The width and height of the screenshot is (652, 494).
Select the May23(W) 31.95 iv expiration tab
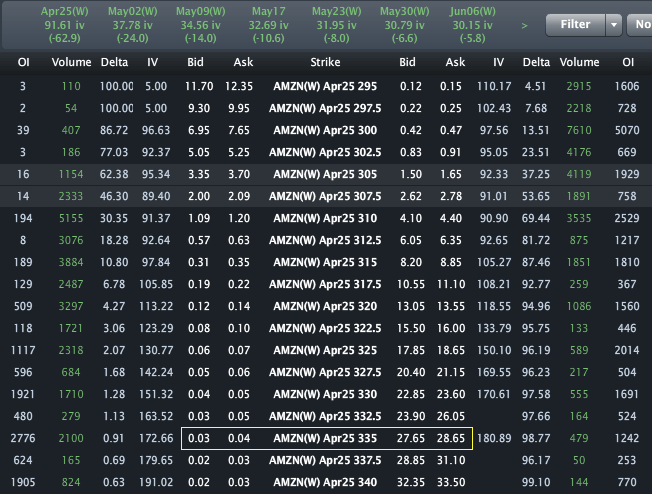click(336, 25)
